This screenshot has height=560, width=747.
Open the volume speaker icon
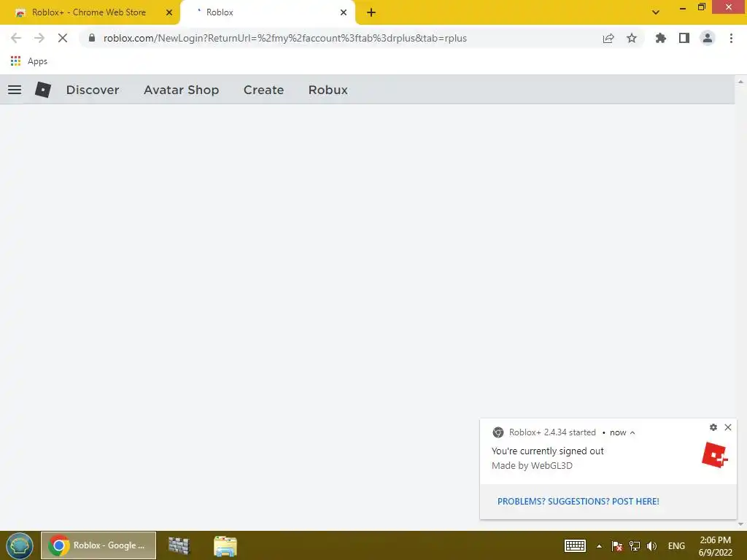click(x=651, y=545)
